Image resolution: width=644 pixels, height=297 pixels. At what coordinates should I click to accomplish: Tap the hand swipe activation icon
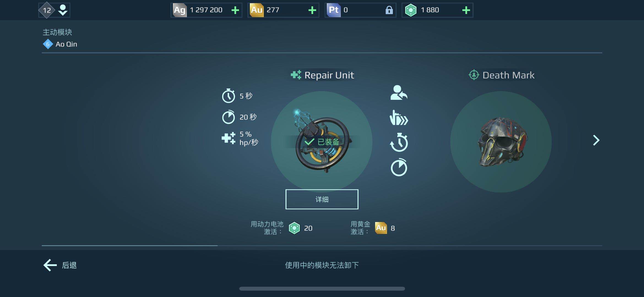(x=399, y=117)
